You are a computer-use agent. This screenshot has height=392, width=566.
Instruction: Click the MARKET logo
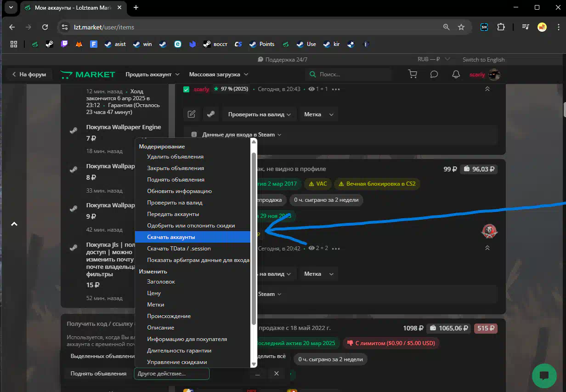pos(88,74)
